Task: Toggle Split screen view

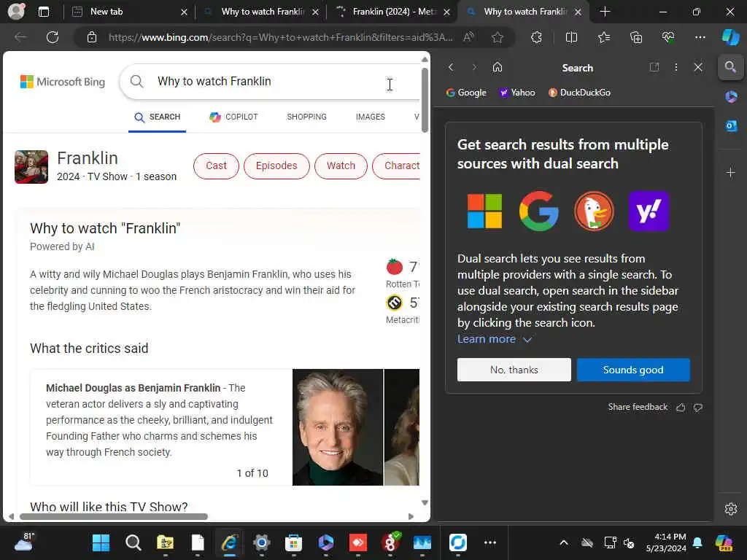Action: click(571, 37)
